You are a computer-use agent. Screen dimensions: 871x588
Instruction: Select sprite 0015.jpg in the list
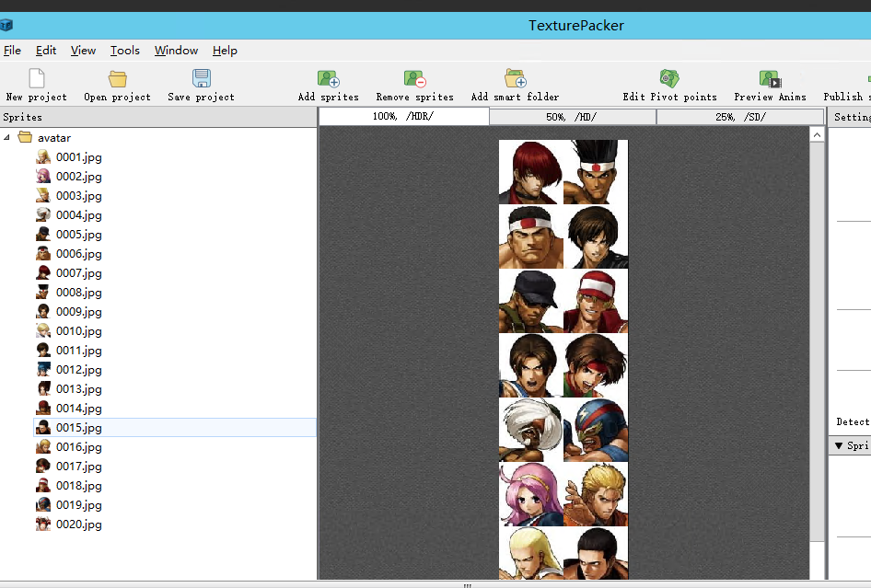click(x=175, y=428)
